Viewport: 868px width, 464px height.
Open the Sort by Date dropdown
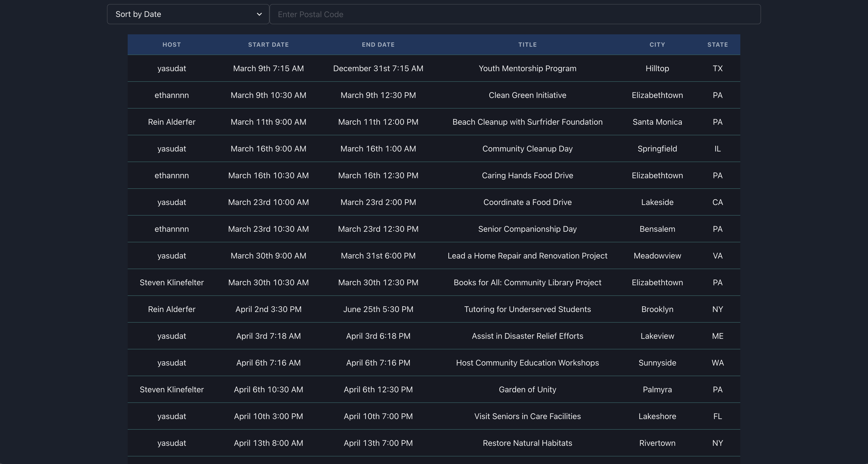point(187,14)
